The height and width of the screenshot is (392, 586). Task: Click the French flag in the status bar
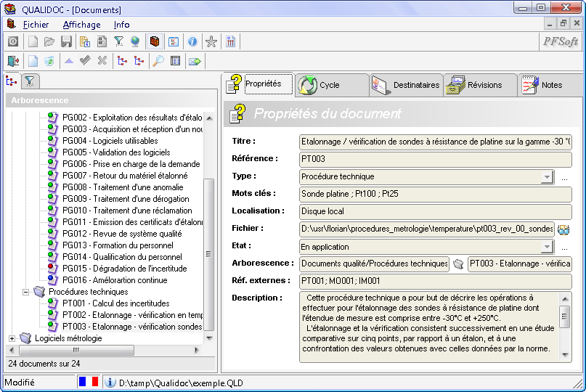coord(88,382)
